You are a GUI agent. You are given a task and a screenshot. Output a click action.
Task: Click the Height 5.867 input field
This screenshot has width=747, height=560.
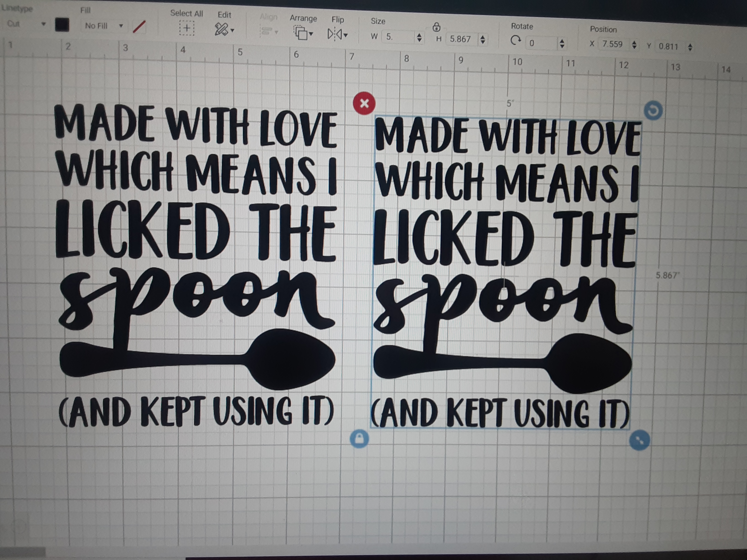[x=460, y=39]
